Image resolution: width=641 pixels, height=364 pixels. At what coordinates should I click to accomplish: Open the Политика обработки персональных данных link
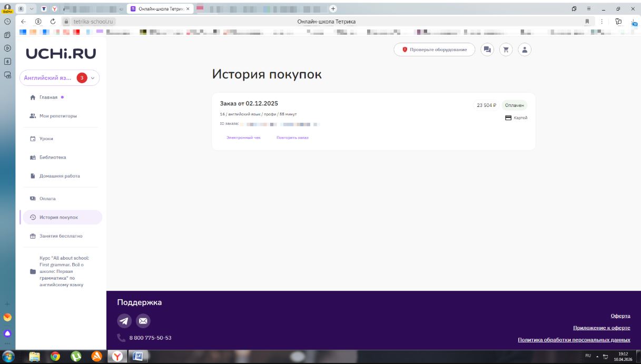pos(574,340)
